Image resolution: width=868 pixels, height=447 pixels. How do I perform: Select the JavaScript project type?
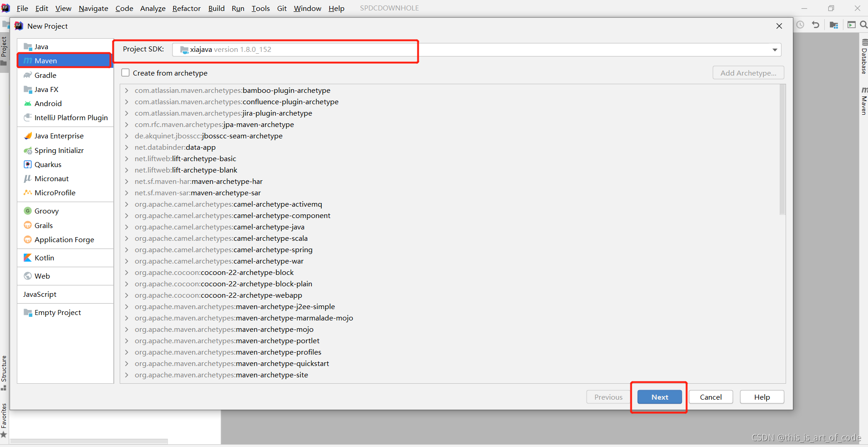pos(65,294)
